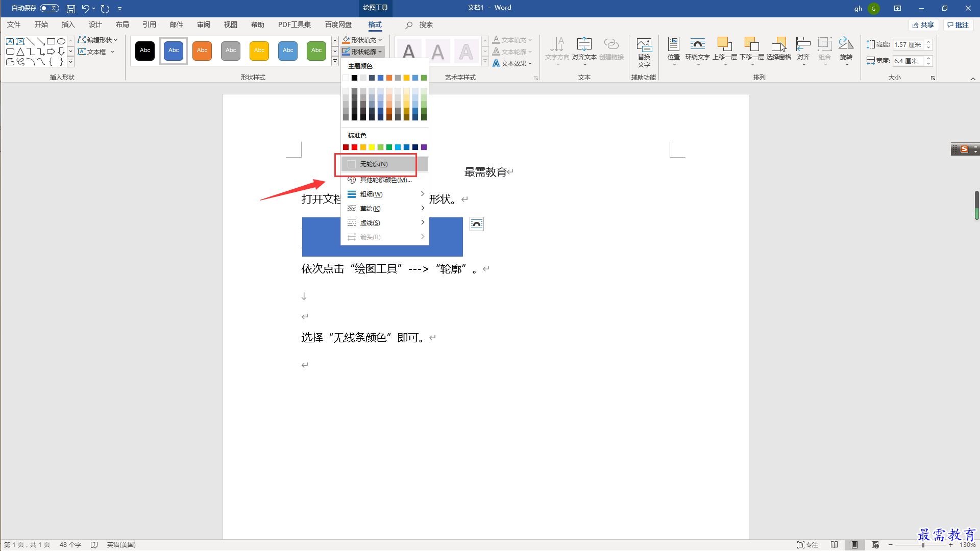The width and height of the screenshot is (980, 551).
Task: Decrease the shape width stepper
Action: click(x=929, y=64)
